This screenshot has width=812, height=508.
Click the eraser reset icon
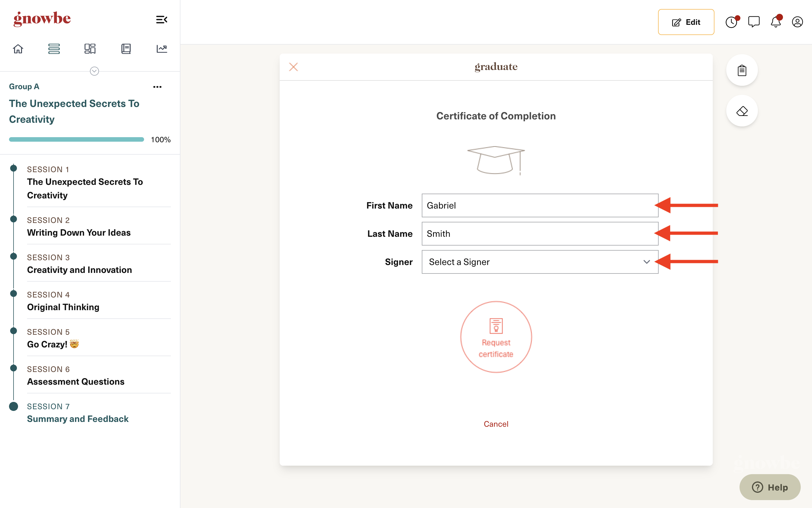[x=742, y=111]
